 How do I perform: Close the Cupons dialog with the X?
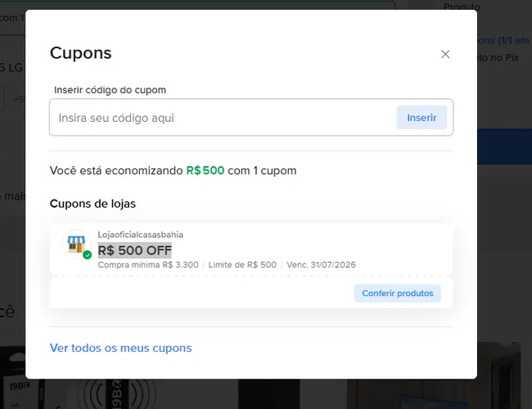[445, 54]
